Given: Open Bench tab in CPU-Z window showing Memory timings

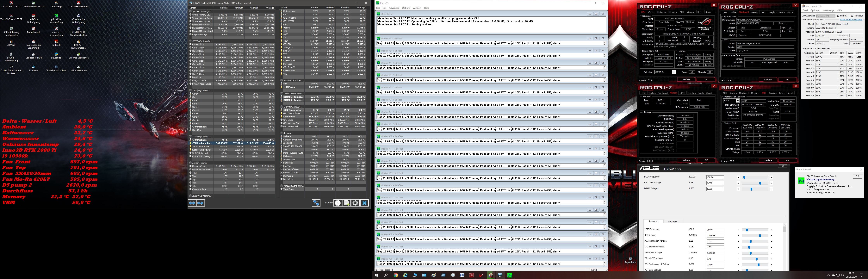Looking at the screenshot, I should [x=701, y=93].
